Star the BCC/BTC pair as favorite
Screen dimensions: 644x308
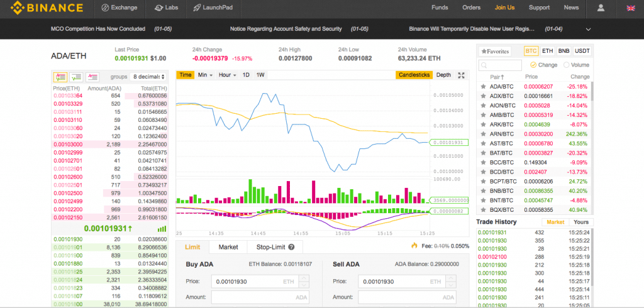click(484, 162)
